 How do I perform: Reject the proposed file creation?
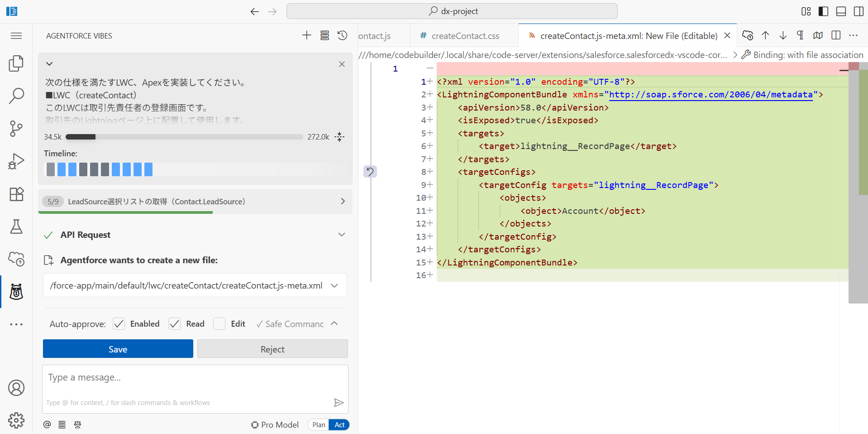272,349
